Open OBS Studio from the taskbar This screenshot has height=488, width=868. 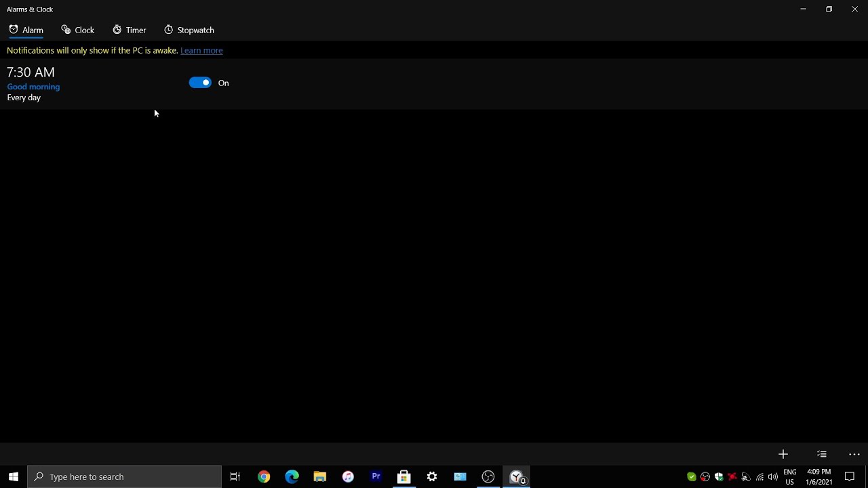coord(488,476)
